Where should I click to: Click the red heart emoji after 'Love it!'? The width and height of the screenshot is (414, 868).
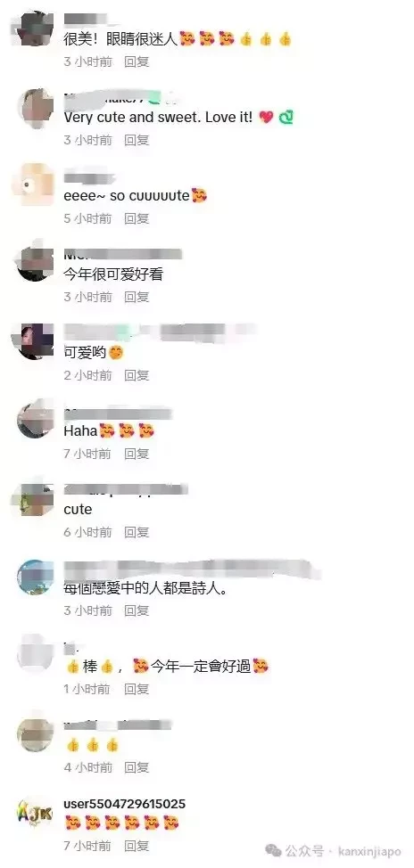click(x=267, y=118)
